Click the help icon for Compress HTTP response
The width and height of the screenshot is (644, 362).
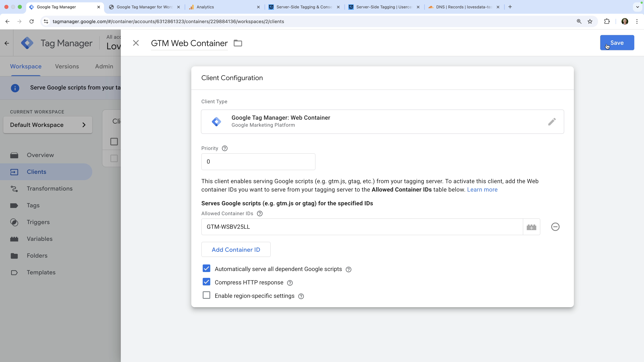(290, 283)
